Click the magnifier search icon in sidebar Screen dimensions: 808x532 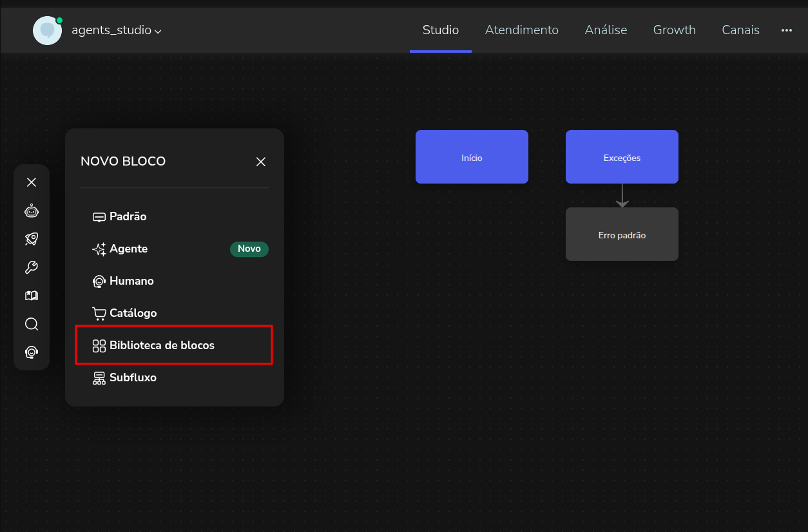click(x=32, y=324)
